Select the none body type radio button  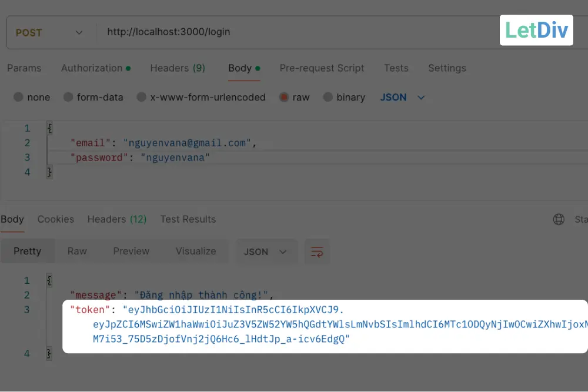click(x=19, y=97)
